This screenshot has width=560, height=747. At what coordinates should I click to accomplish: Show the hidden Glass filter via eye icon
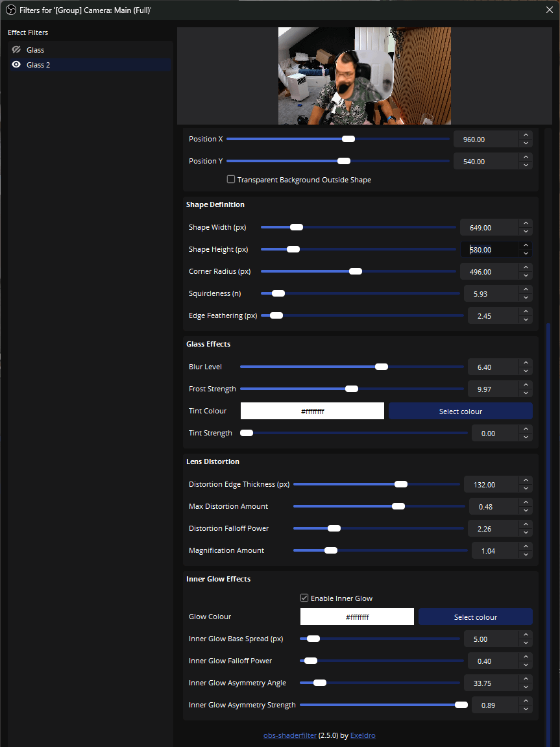click(16, 49)
